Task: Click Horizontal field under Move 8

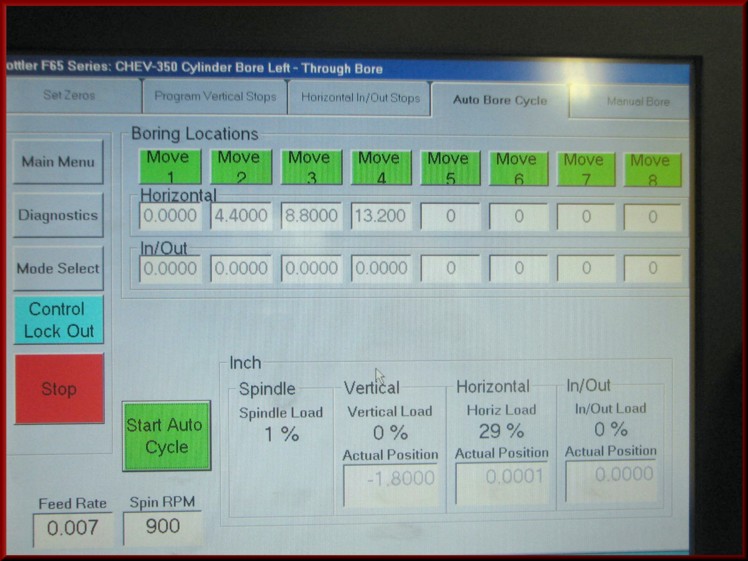Action: [x=652, y=218]
